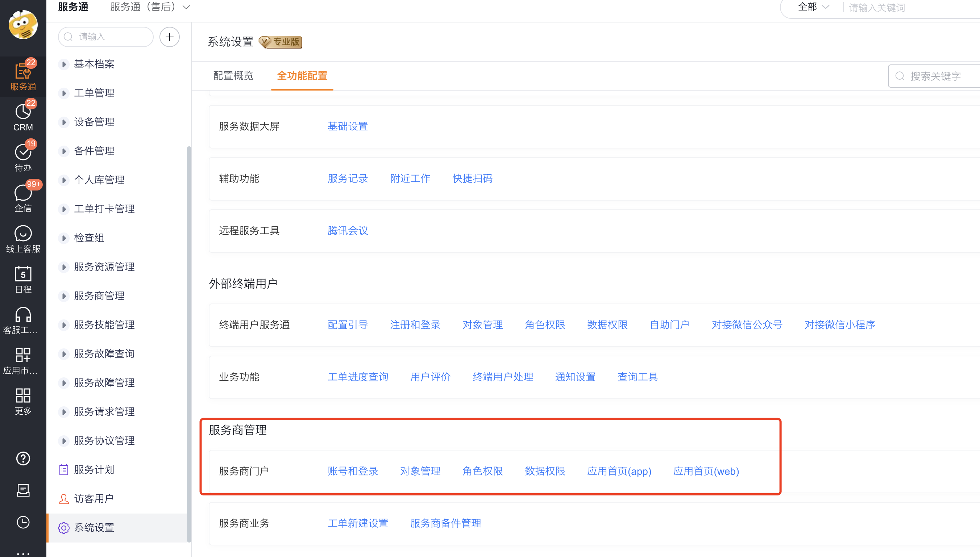
Task: Open the 客服工… headset icon
Action: [23, 319]
